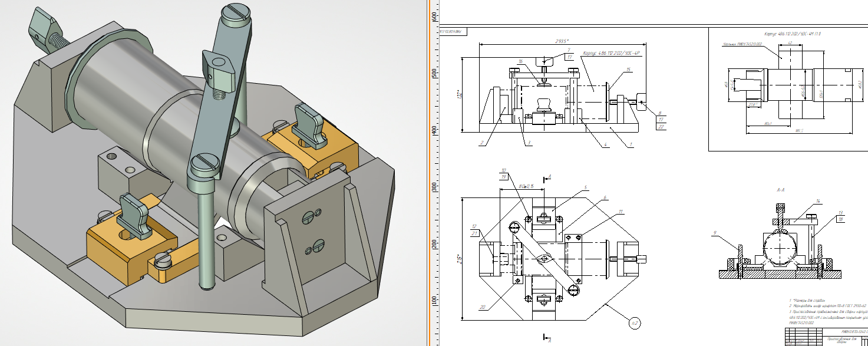Viewport: 868px width, 346px height.
Task: Select the A-A section view title
Action: (x=782, y=191)
